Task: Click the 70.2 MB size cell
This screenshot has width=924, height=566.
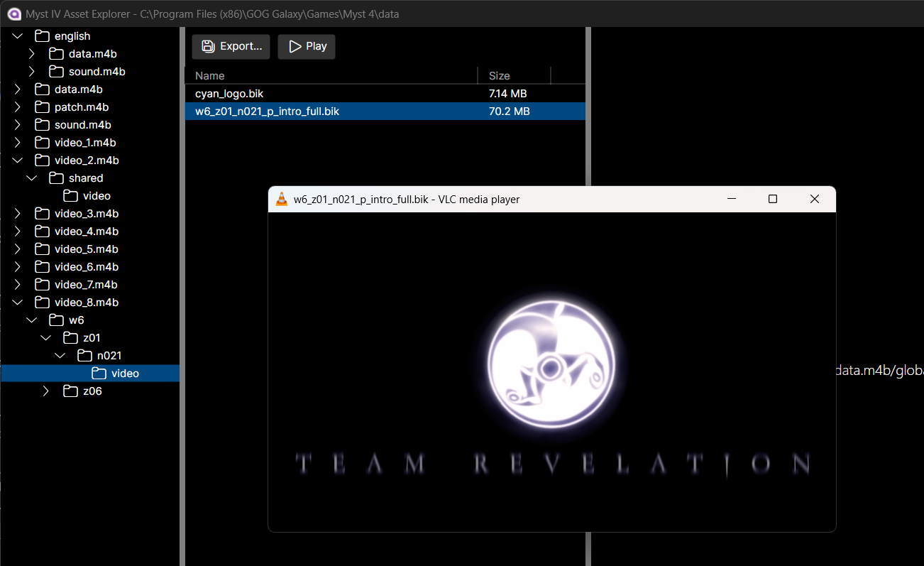Action: (510, 111)
